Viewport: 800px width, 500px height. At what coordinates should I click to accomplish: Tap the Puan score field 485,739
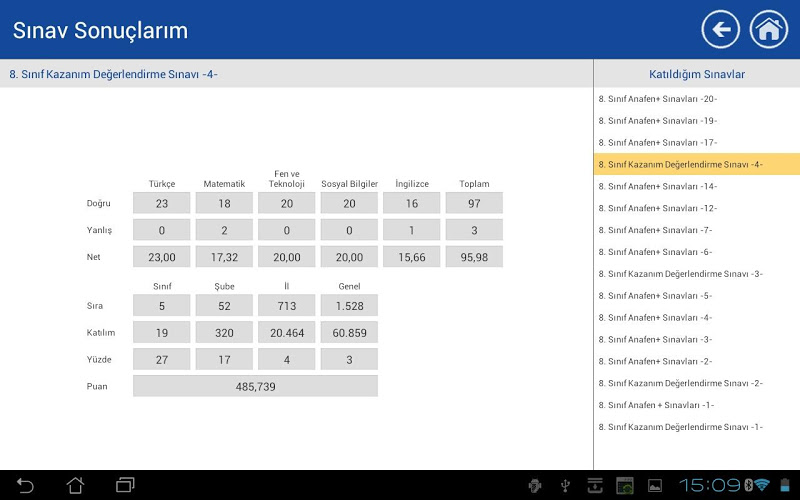(255, 386)
